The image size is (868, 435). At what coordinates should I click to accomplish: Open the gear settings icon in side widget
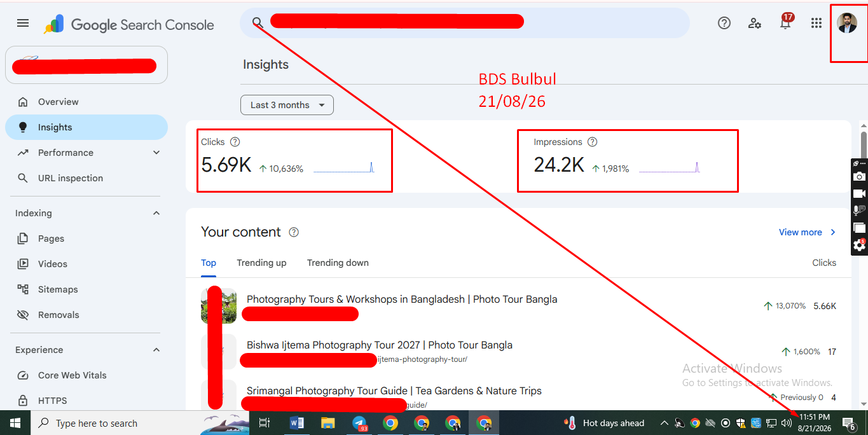pos(859,245)
